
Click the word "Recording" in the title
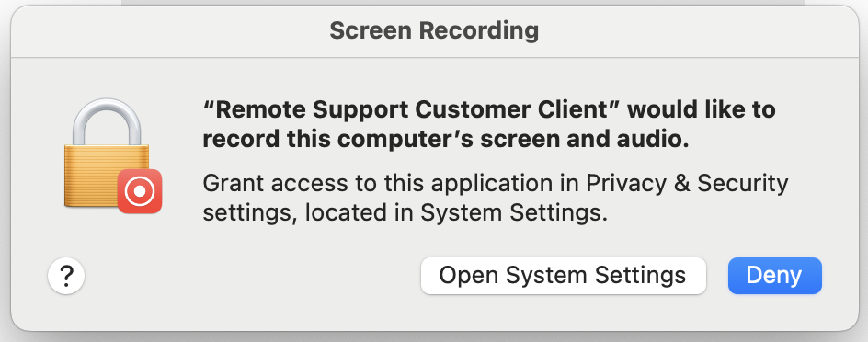tap(478, 30)
